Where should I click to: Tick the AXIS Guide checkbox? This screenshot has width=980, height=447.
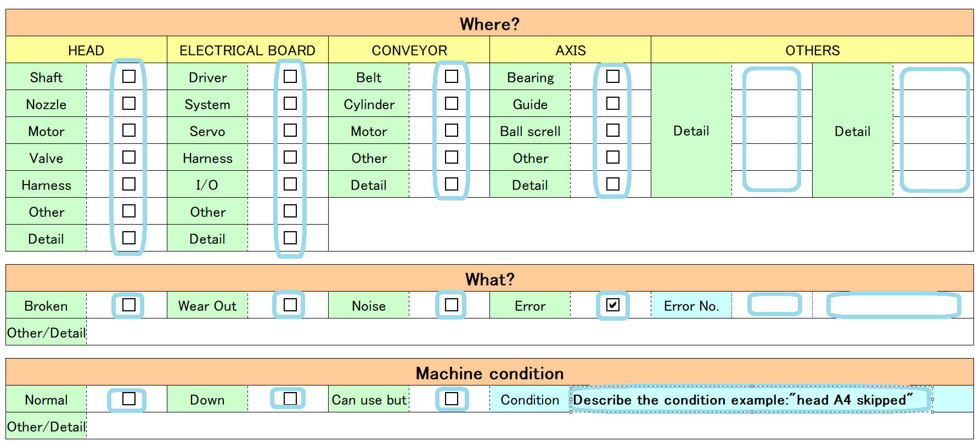click(x=613, y=103)
